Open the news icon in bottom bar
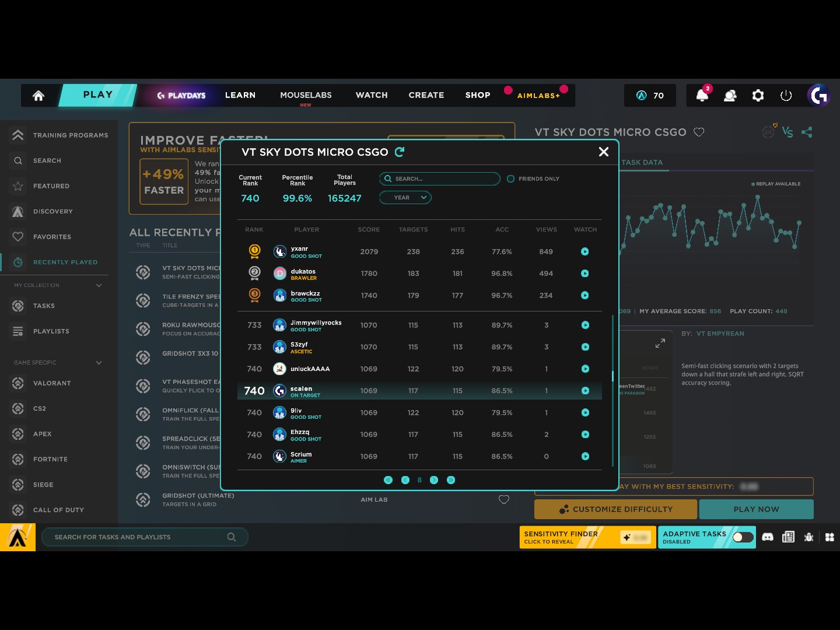This screenshot has width=840, height=630. (788, 537)
